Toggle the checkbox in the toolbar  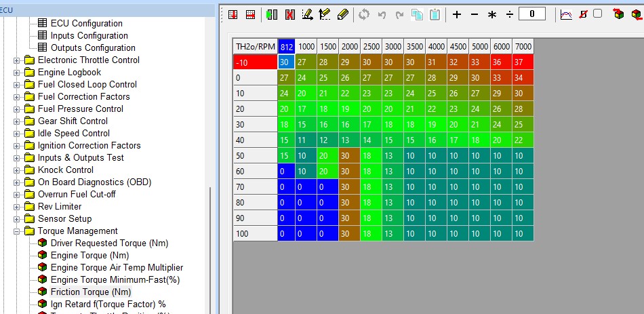click(x=597, y=14)
